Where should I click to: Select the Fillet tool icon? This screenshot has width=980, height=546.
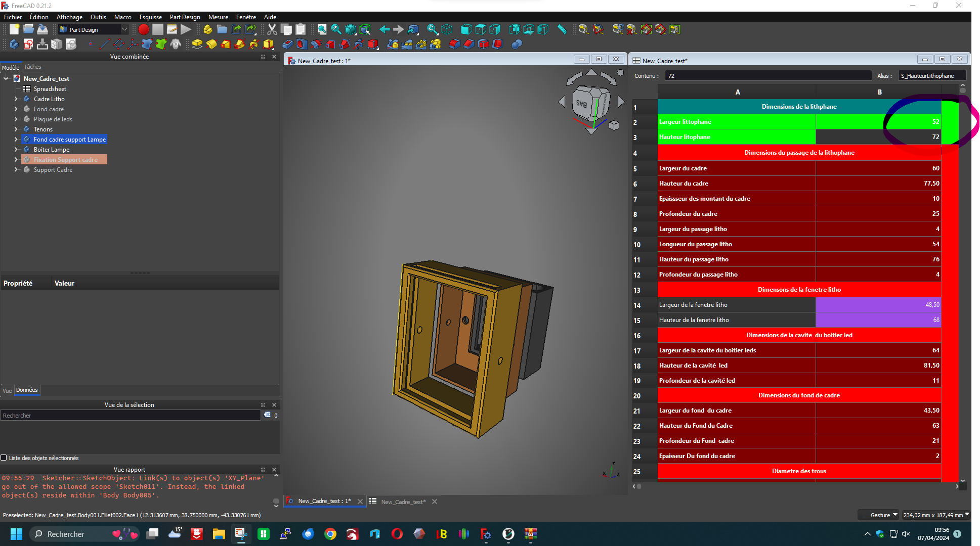point(454,44)
